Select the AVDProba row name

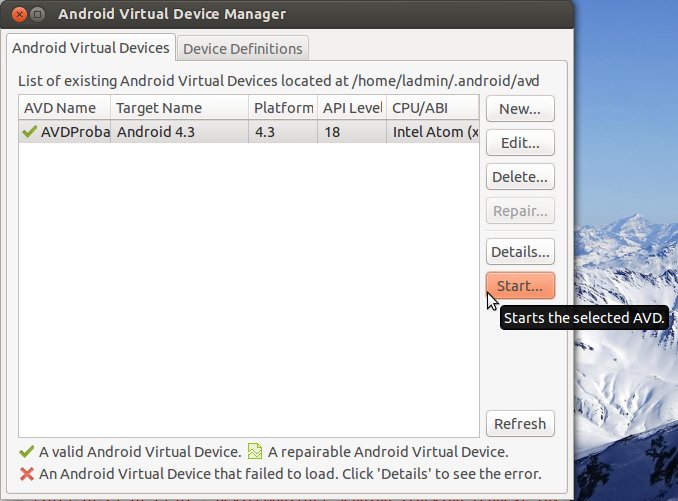tap(75, 132)
